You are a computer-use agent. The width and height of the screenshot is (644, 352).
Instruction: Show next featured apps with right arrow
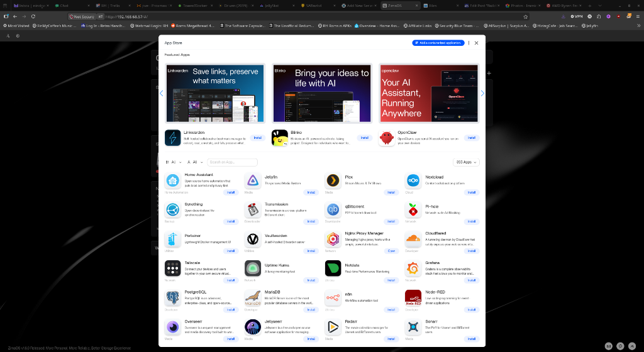482,94
